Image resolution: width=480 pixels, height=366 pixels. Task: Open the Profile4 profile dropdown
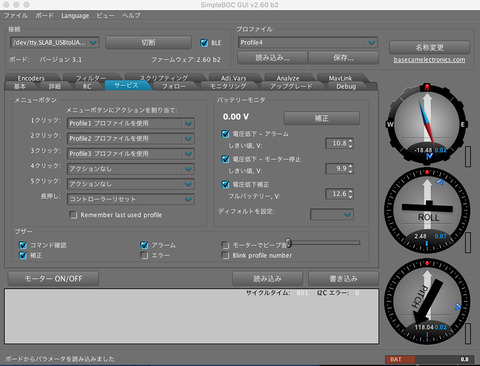tap(308, 42)
